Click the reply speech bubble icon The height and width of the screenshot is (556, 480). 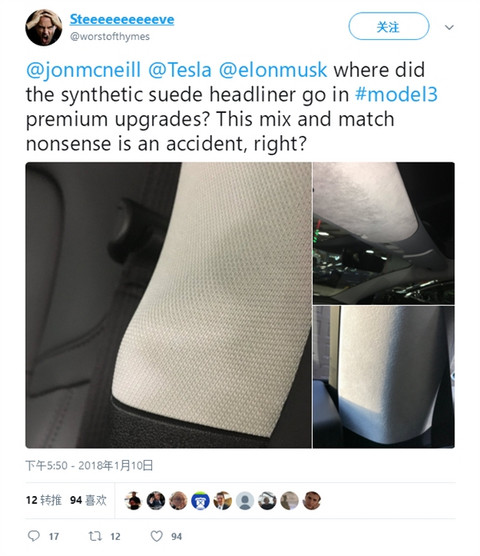34,536
